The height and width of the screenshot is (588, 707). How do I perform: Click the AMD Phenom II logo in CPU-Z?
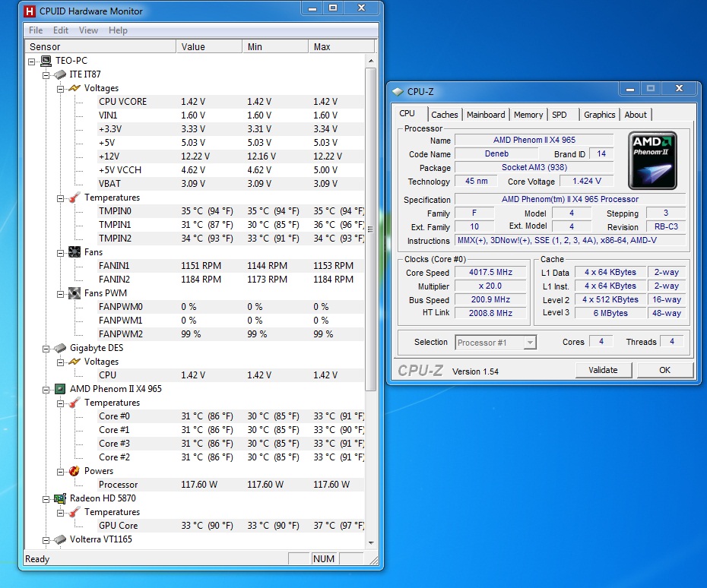[x=652, y=160]
